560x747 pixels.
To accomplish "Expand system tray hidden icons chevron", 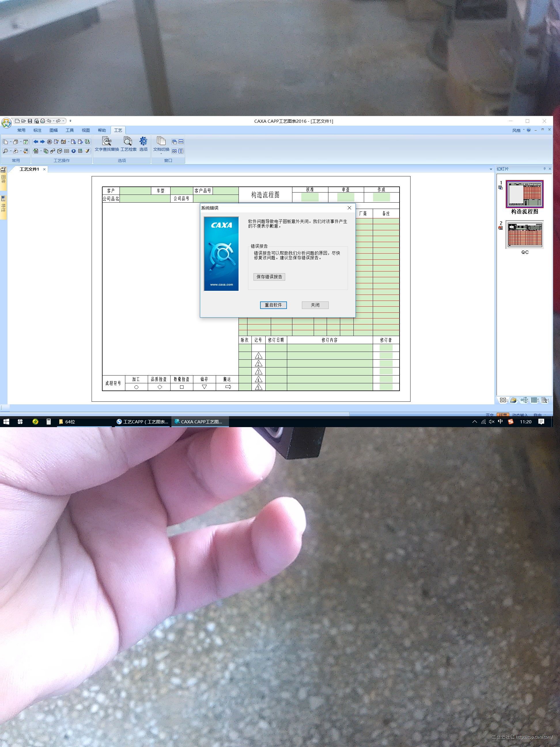I will click(475, 421).
